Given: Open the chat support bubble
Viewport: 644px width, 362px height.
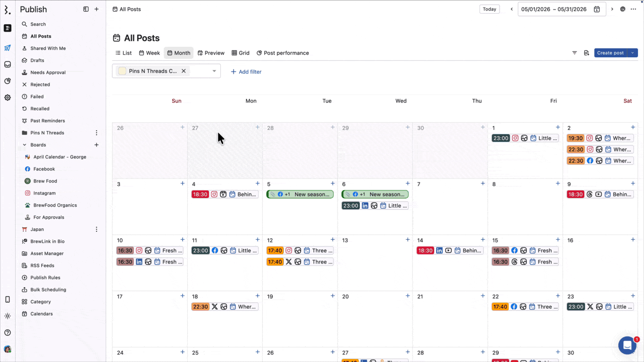Looking at the screenshot, I should click(627, 345).
